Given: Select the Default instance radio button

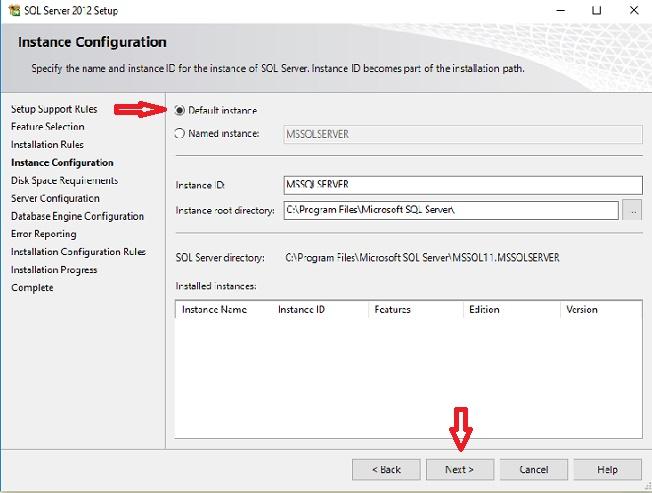Looking at the screenshot, I should [x=180, y=110].
